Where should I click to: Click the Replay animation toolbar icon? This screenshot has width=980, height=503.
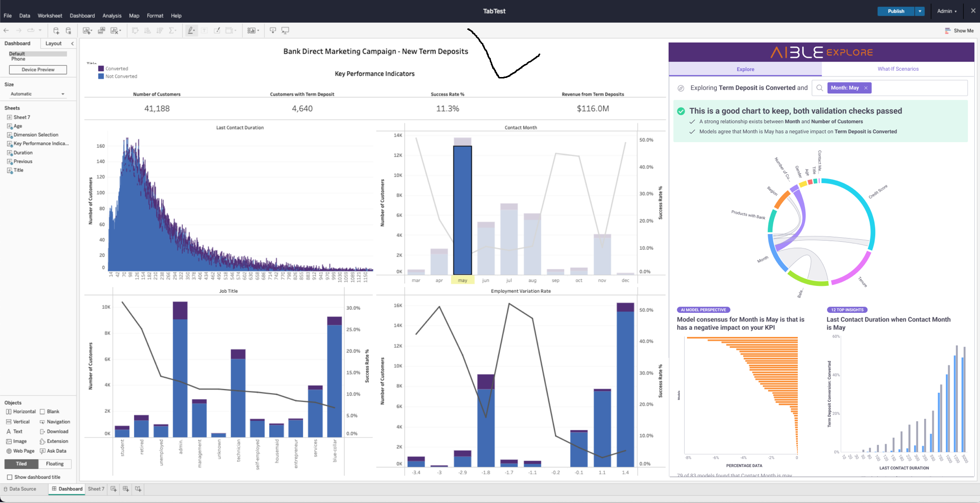(x=31, y=30)
